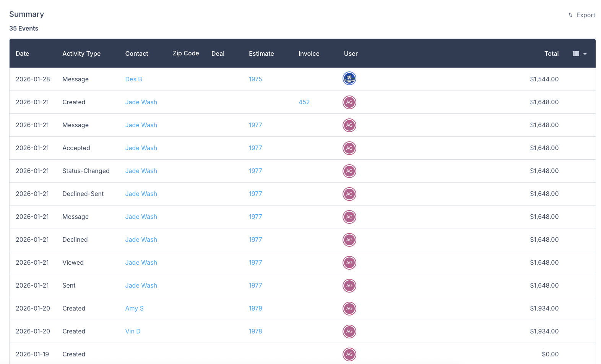Open estimate 1977 in the Accepted row
The height and width of the screenshot is (364, 601).
(x=255, y=148)
